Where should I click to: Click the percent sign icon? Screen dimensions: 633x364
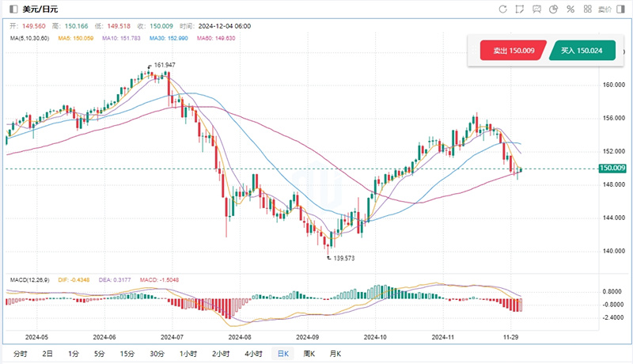click(x=570, y=9)
